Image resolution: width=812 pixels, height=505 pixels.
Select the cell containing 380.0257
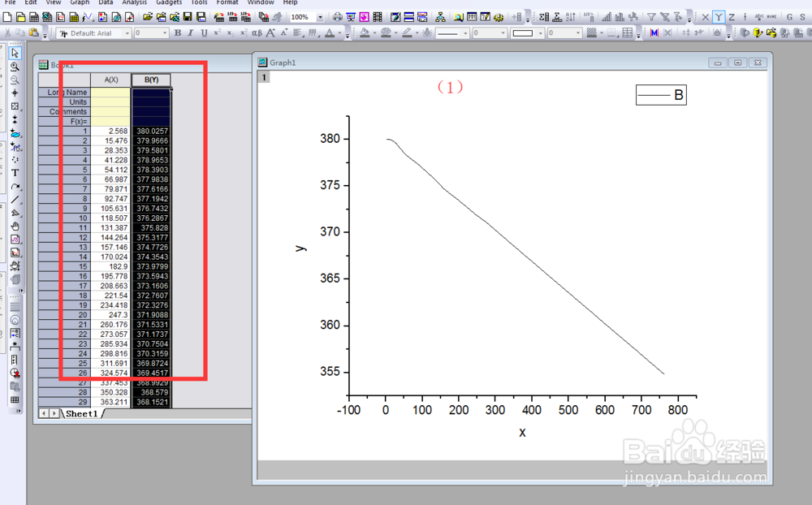click(151, 131)
